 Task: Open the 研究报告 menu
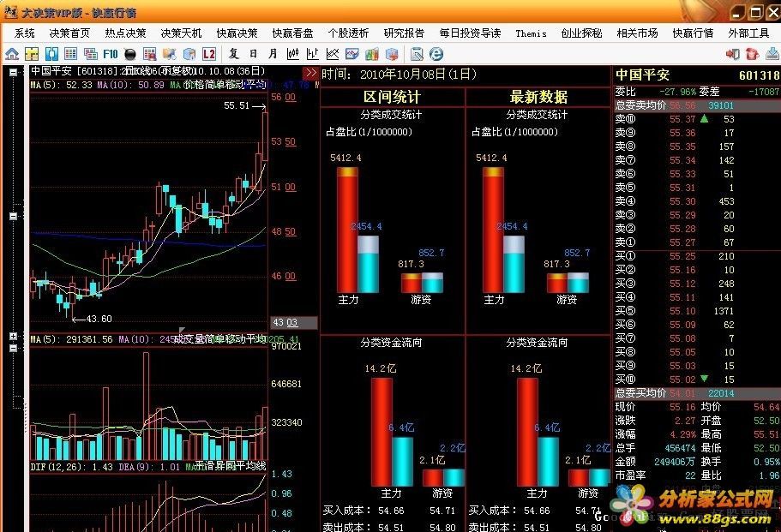point(404,33)
